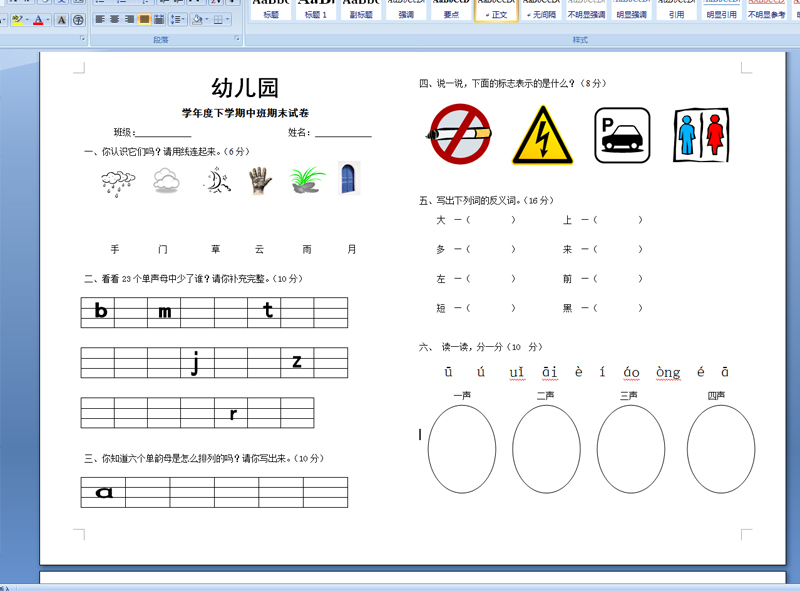Click the table cell containing letter b
The image size is (800, 591).
(97, 312)
